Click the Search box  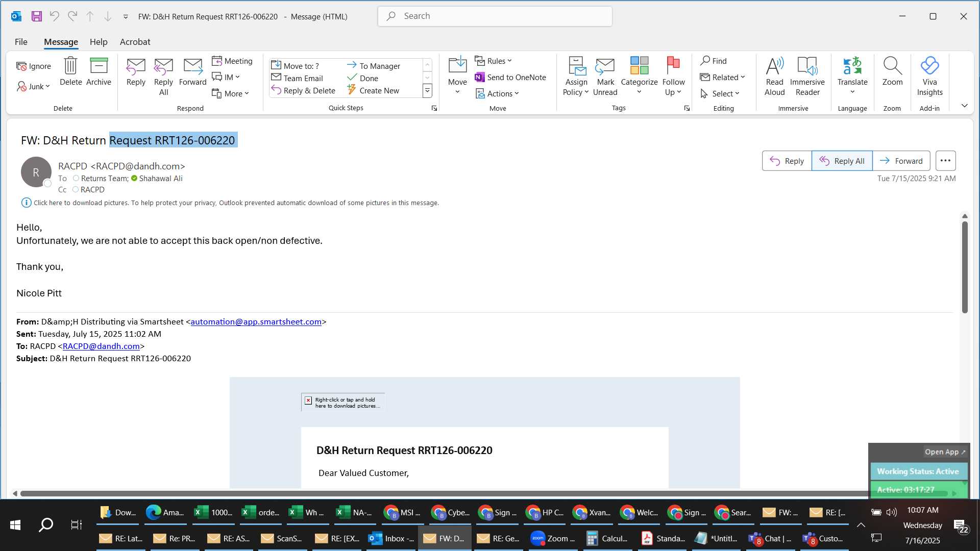495,16
